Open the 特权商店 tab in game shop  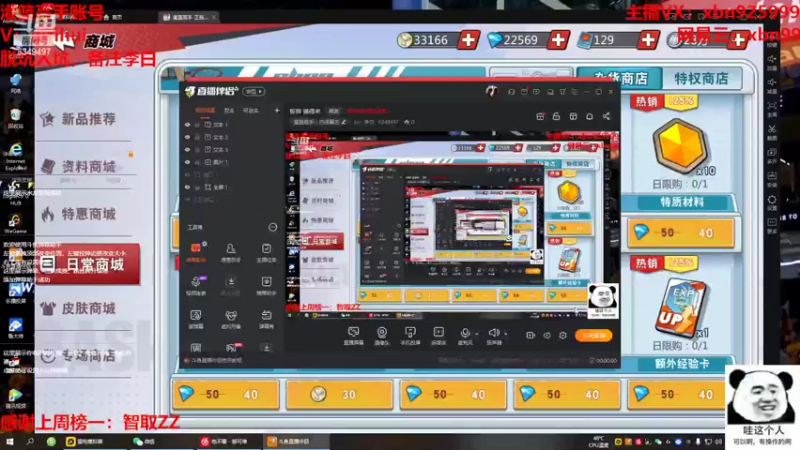coord(701,79)
